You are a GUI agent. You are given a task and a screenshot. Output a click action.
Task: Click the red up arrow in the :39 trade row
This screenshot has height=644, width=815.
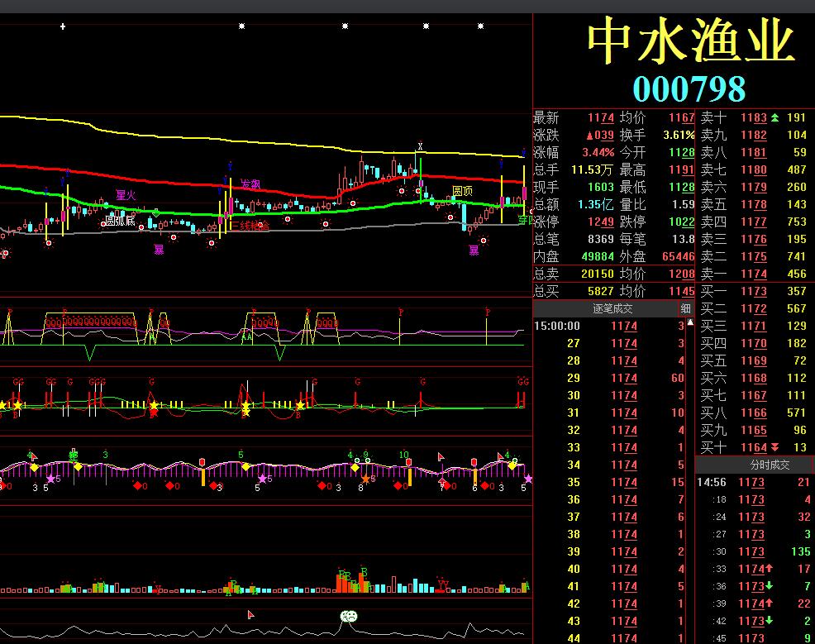click(x=770, y=603)
